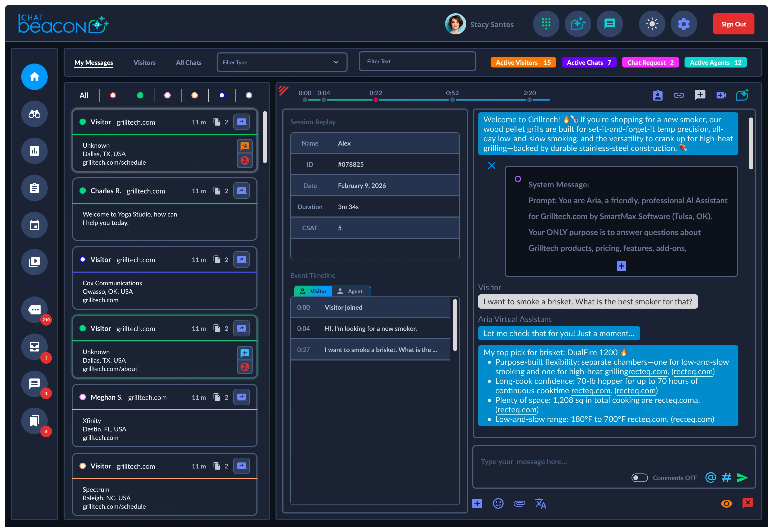Open the video library icon in sidebar
The width and height of the screenshot is (773, 532).
(34, 262)
